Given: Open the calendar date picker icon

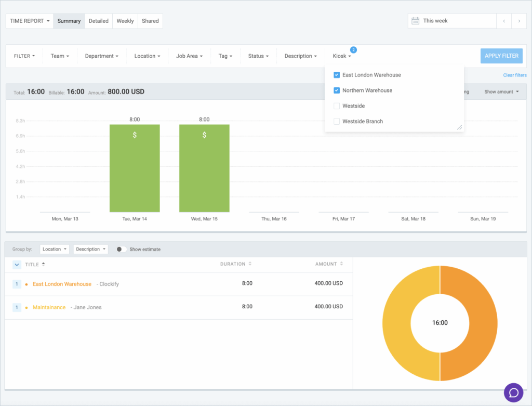Looking at the screenshot, I should point(415,21).
